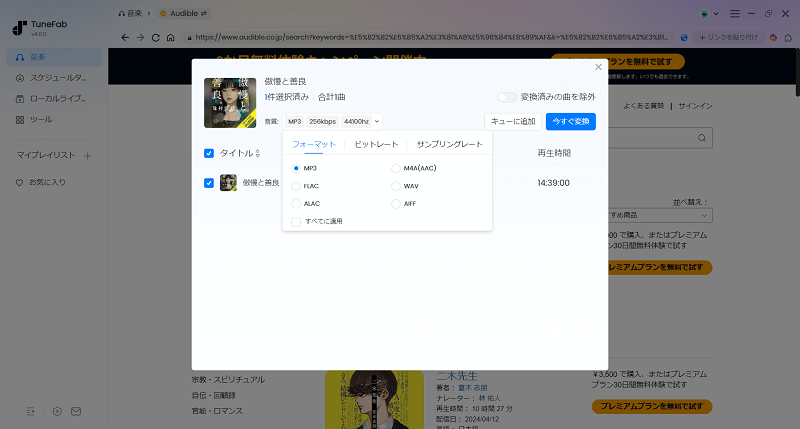Go forward with the browser forward arrow
The width and height of the screenshot is (800, 429).
tap(140, 37)
